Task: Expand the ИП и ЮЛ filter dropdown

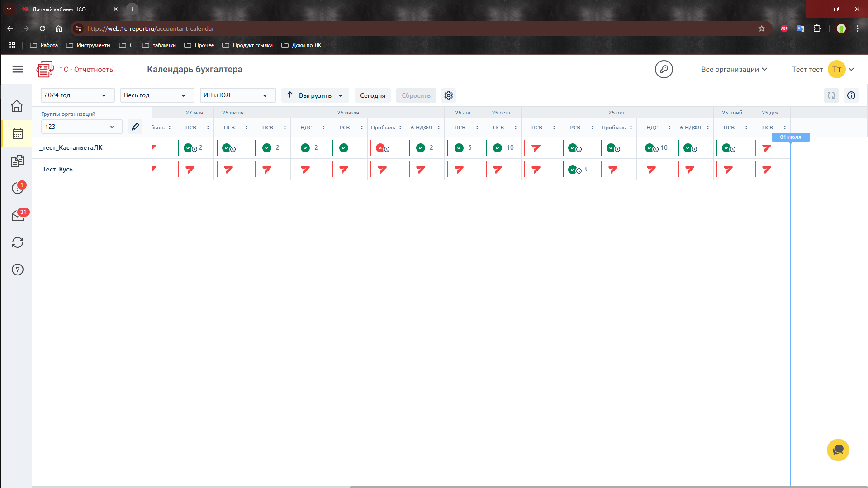Action: point(237,95)
